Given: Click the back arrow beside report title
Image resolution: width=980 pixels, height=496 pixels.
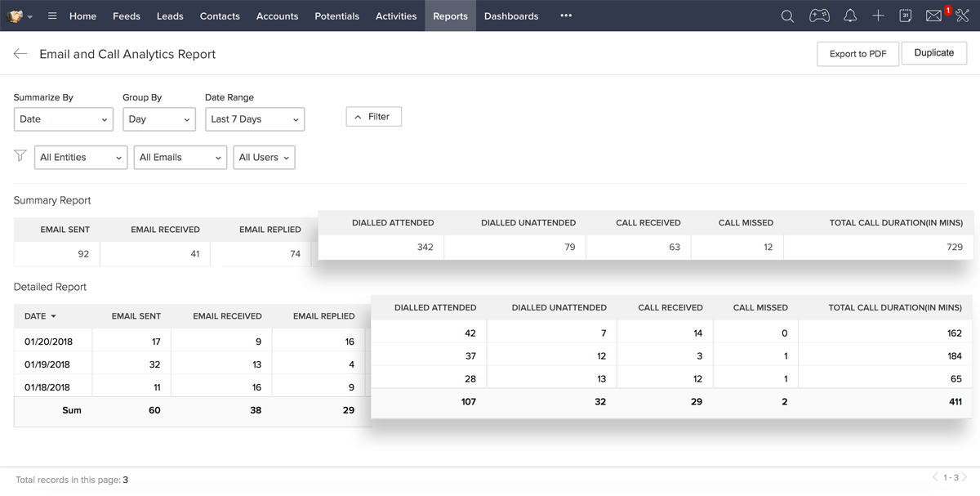Looking at the screenshot, I should (20, 54).
